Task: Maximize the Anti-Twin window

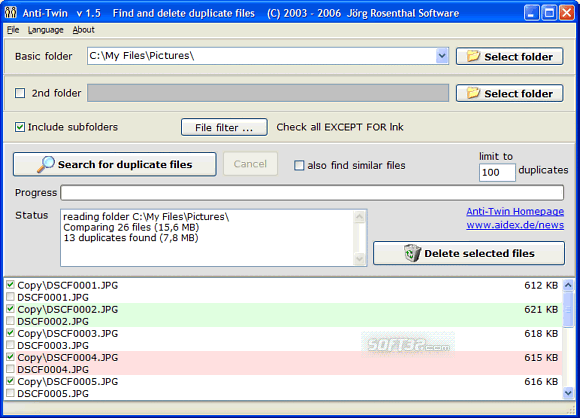Action: tap(549, 13)
